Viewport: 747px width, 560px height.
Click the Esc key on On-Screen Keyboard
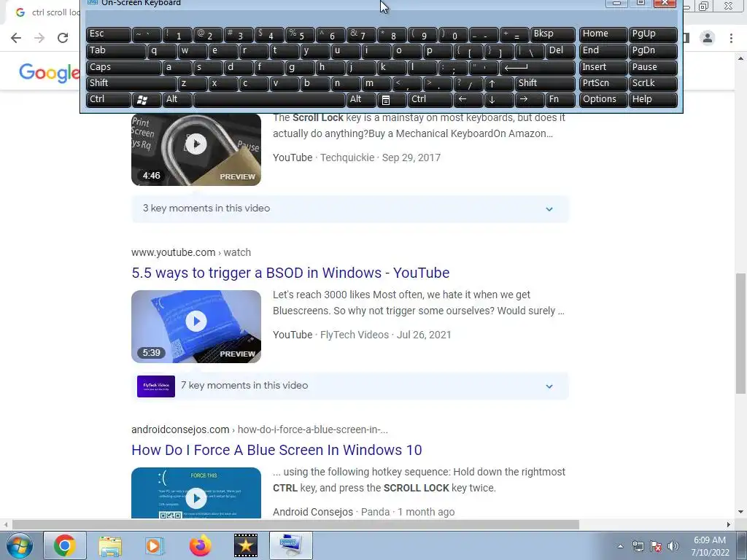pos(108,34)
